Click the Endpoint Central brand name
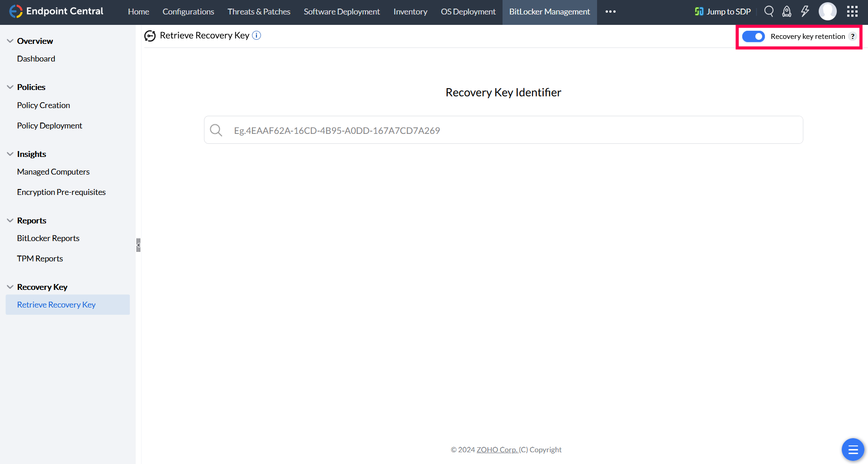Screen dimensions: 868x464 pos(65,11)
